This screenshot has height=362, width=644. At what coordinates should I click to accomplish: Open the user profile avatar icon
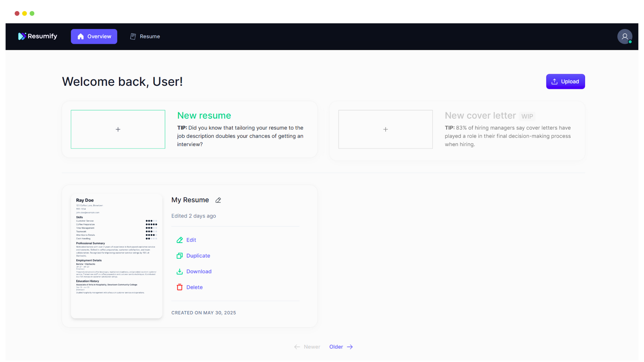(625, 36)
